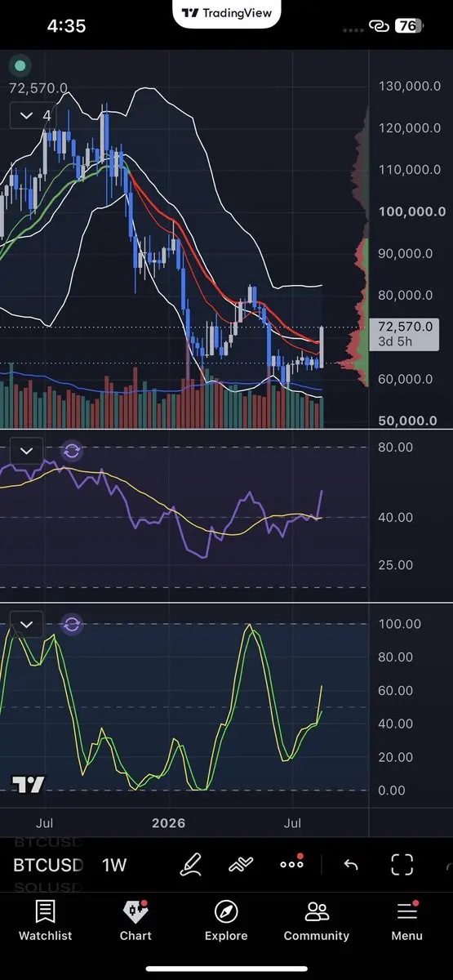Select the drawing pencil tool
Viewport: 453px width, 980px height.
191,864
